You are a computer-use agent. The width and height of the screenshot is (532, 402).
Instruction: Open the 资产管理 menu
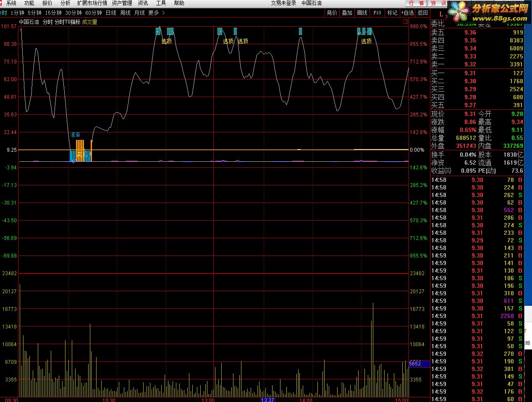click(x=122, y=3)
